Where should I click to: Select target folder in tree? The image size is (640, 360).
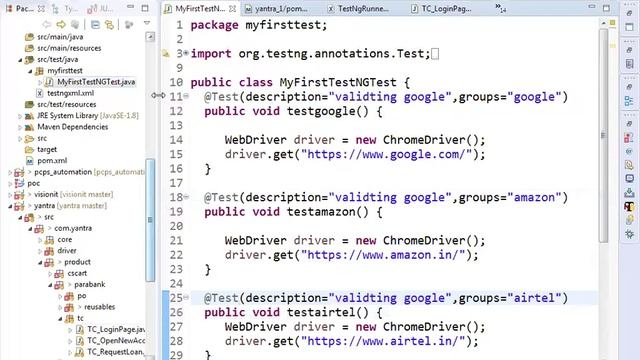click(47, 149)
